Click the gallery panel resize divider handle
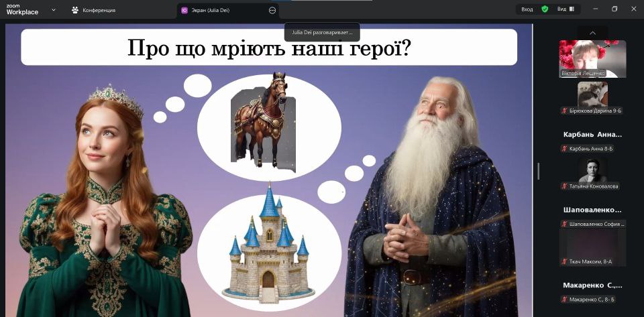The width and height of the screenshot is (644, 317). (x=538, y=171)
